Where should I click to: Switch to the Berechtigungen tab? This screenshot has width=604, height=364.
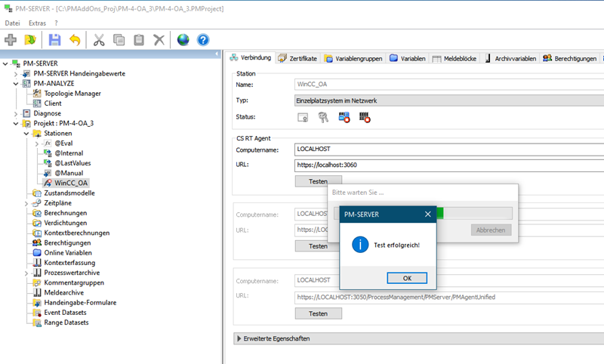[x=570, y=58]
